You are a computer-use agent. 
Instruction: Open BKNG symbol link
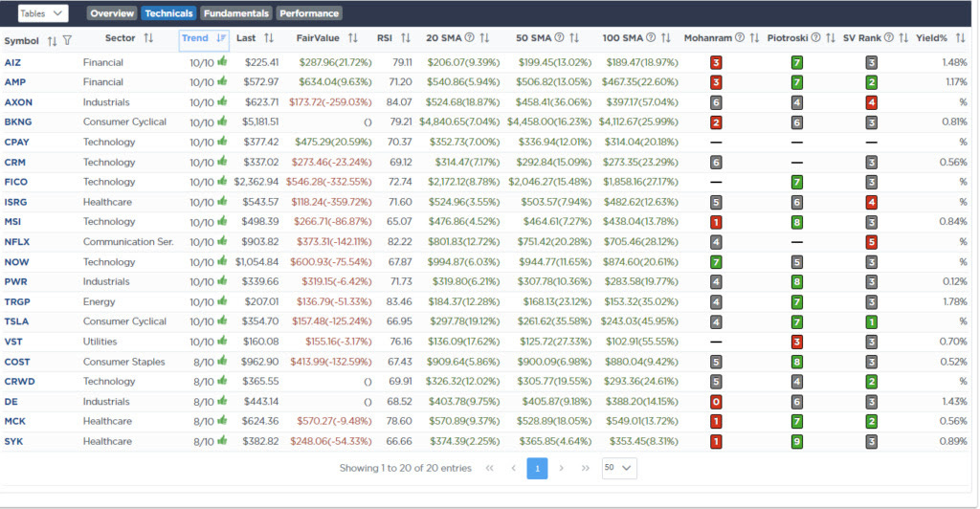coord(18,122)
